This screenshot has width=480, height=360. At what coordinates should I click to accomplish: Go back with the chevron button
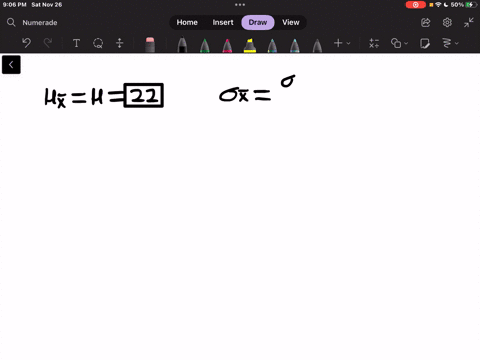[x=11, y=65]
